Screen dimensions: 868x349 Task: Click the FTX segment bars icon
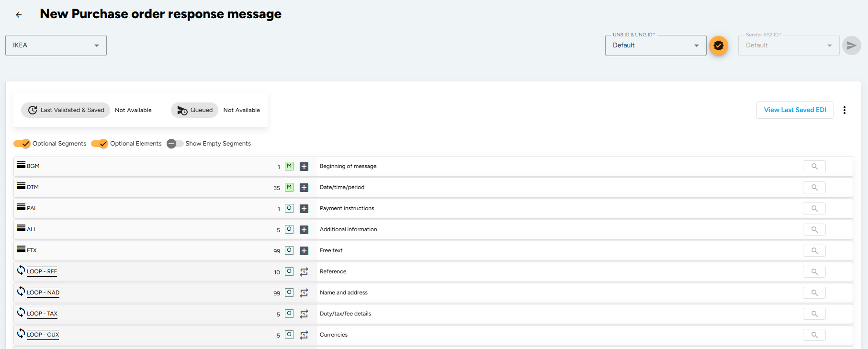pos(21,249)
